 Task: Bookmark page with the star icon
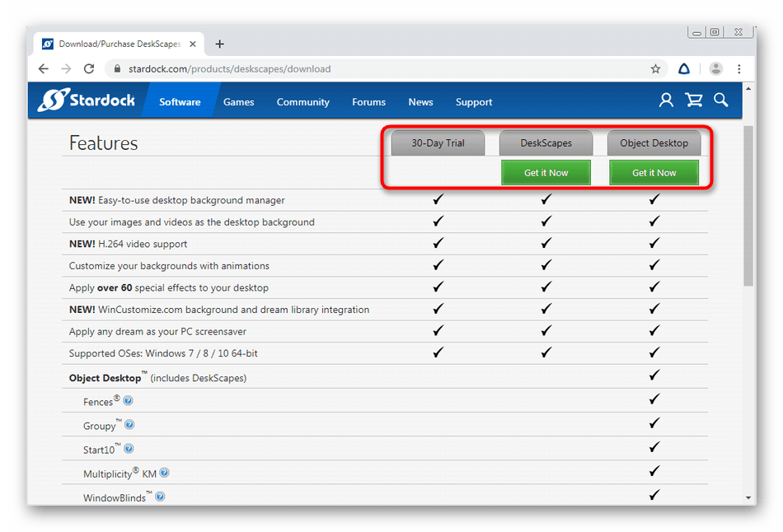[x=655, y=69]
